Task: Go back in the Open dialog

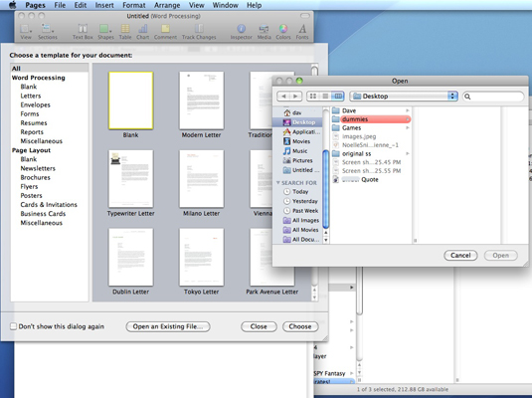Action: point(283,97)
